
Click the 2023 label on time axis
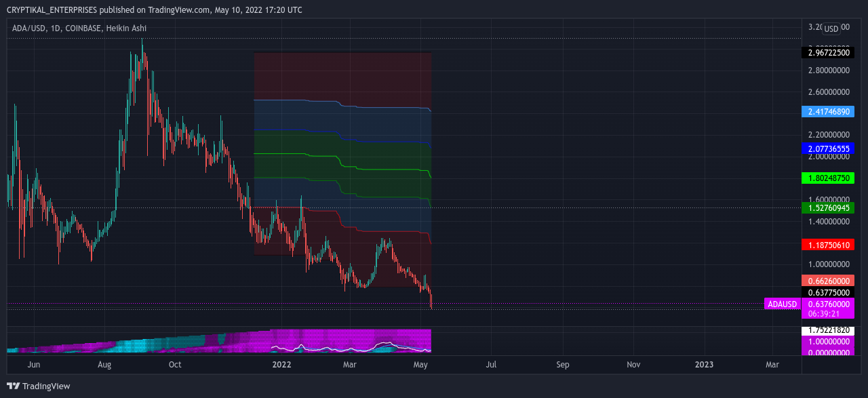705,364
